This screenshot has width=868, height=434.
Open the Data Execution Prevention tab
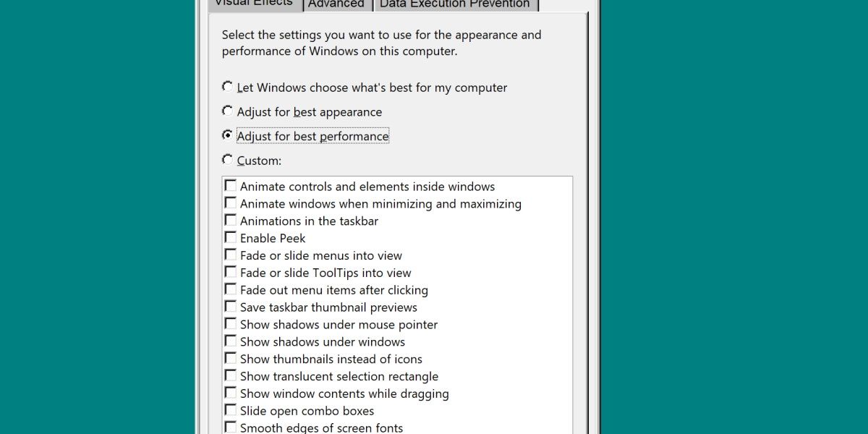455,4
